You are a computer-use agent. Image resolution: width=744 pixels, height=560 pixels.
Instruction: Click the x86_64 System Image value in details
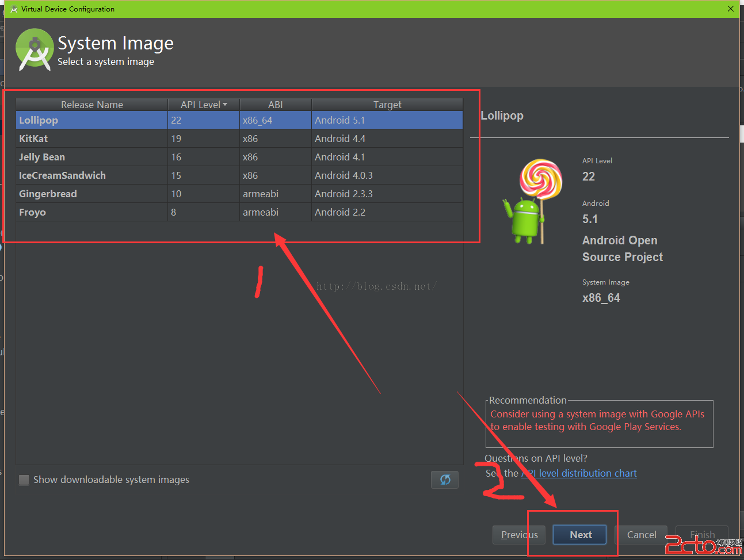(601, 298)
